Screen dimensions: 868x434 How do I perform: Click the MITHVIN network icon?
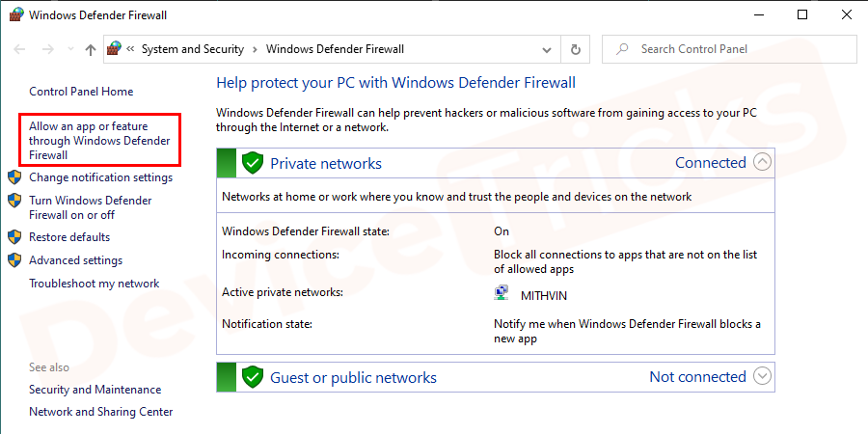(x=501, y=293)
